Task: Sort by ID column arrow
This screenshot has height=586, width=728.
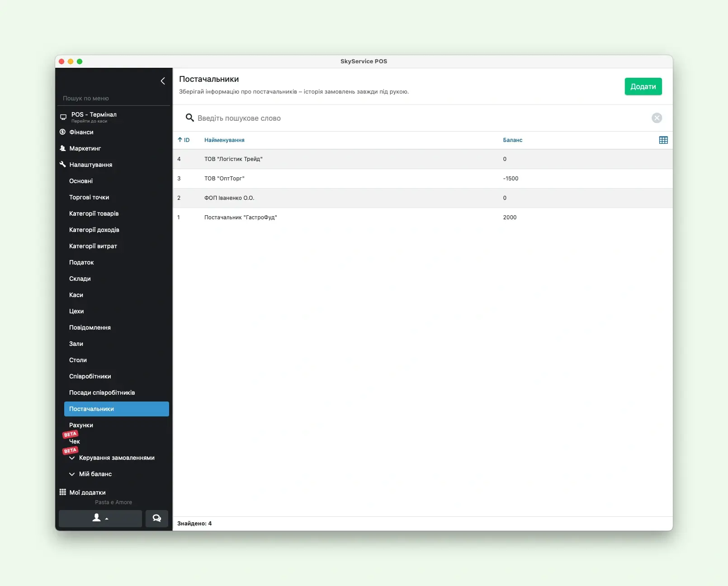Action: coord(180,140)
